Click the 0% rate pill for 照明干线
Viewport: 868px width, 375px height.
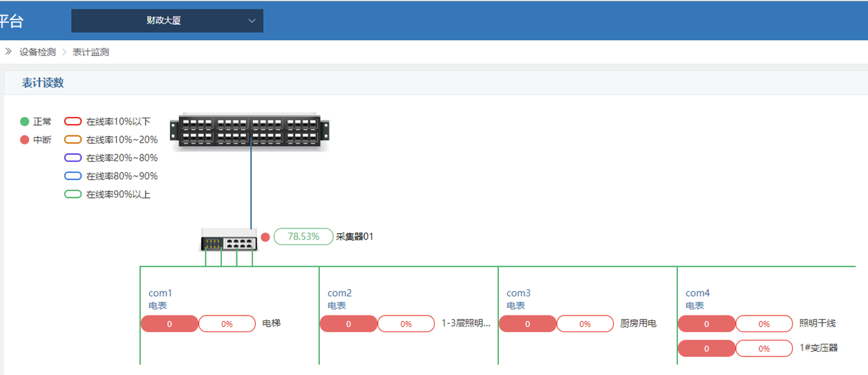[x=764, y=324]
